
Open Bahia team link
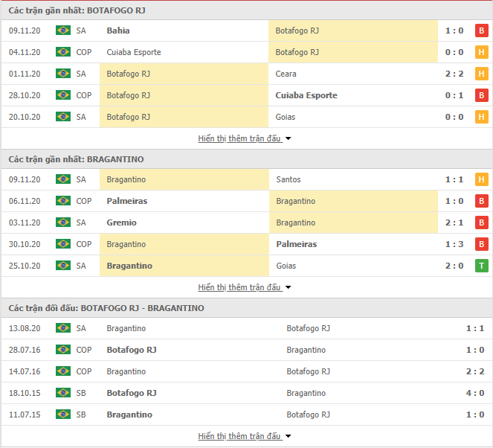118,31
